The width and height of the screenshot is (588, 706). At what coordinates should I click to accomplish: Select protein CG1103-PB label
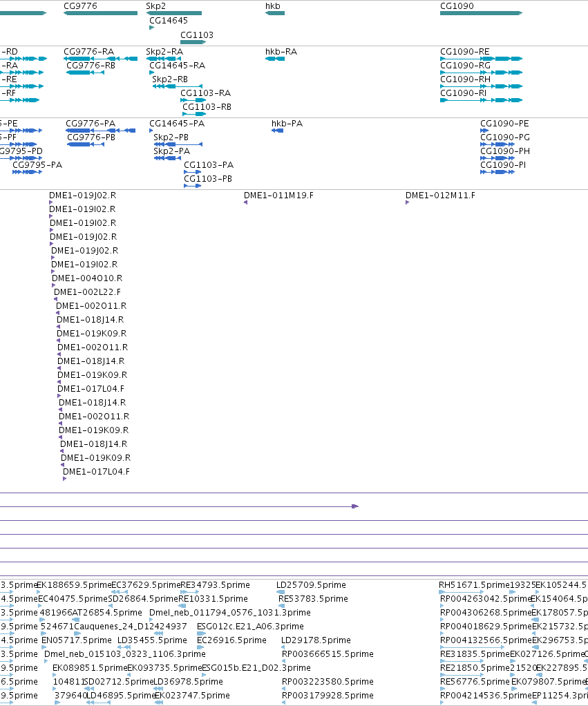point(208,179)
